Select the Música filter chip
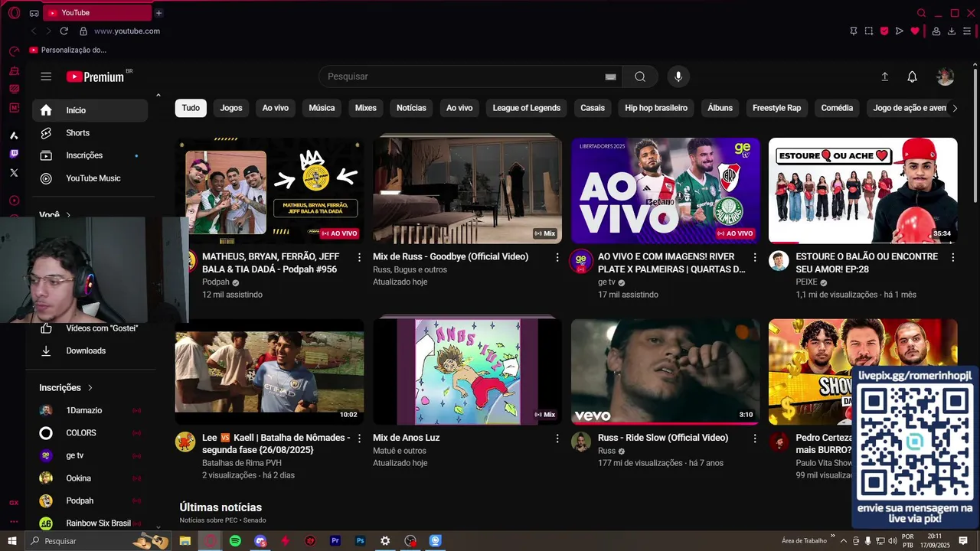The image size is (980, 551). (322, 108)
